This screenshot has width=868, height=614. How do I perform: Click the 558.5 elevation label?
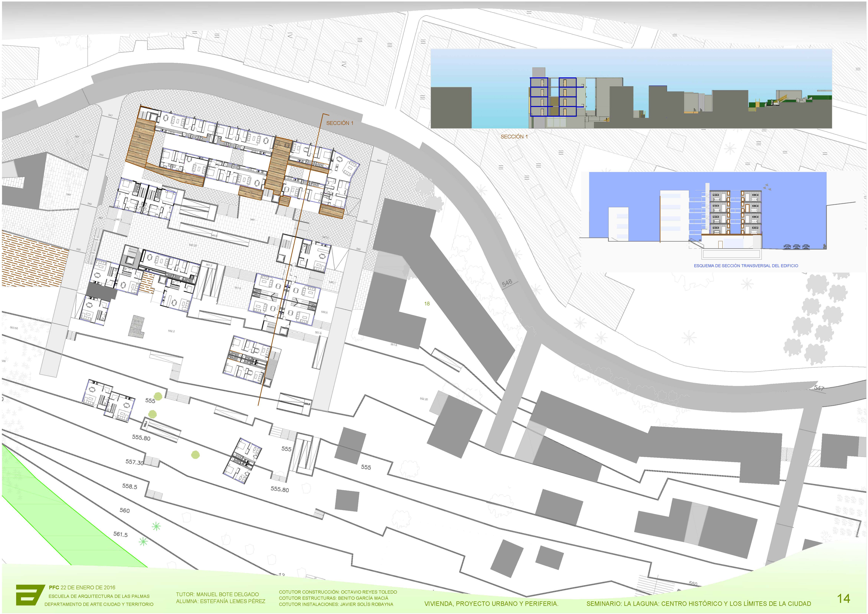[x=129, y=486]
